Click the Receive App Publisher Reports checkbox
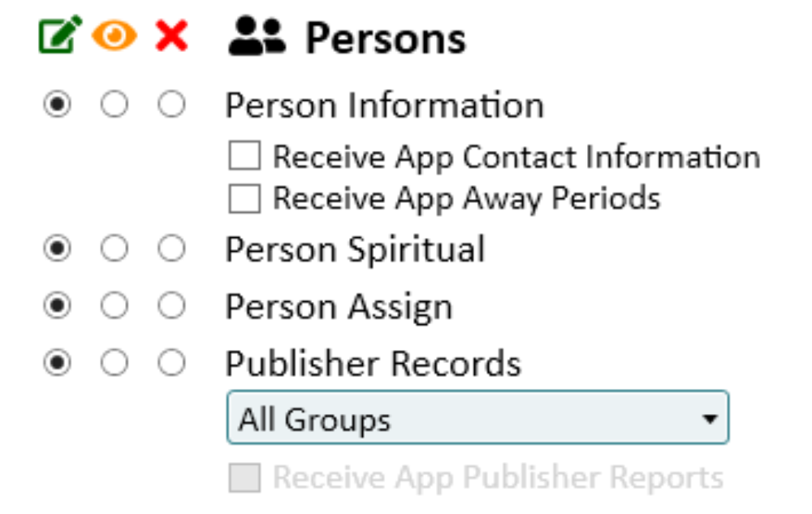This screenshot has width=812, height=514. (x=244, y=478)
